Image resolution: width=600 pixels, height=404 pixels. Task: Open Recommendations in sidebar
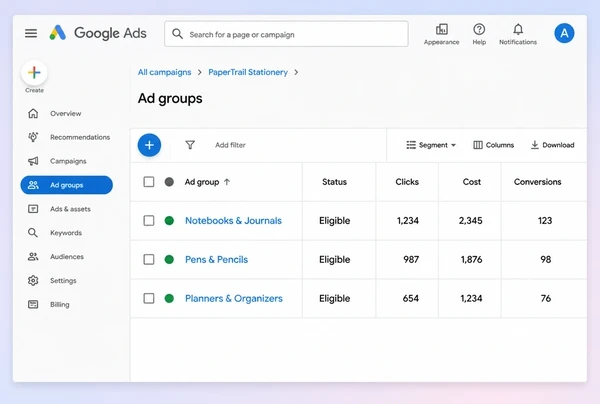click(x=67, y=137)
